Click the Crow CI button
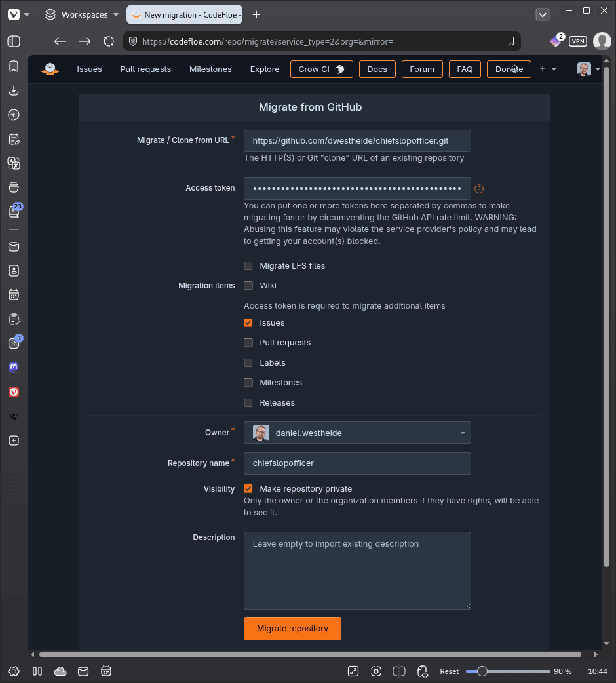 (x=321, y=69)
